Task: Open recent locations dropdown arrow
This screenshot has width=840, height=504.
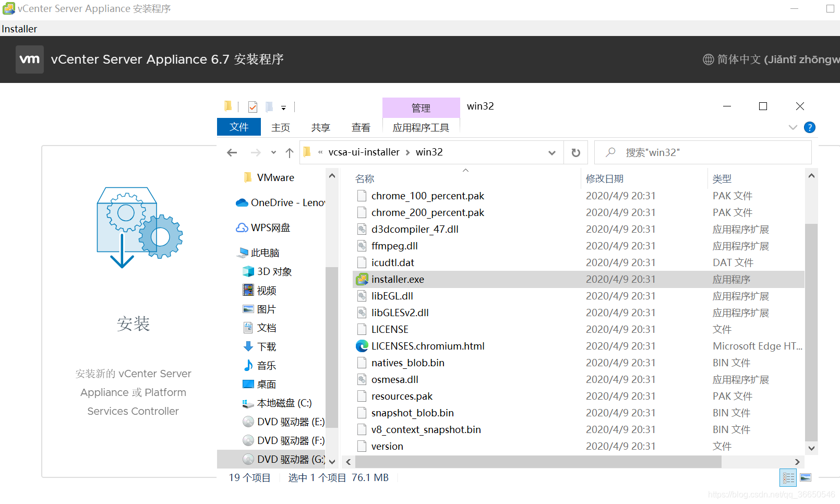Action: [x=273, y=152]
